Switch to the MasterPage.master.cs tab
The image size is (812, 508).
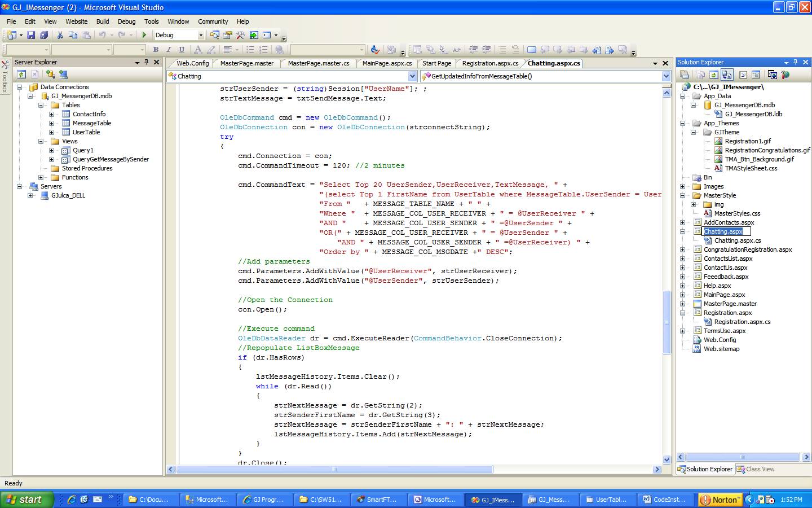click(x=318, y=63)
